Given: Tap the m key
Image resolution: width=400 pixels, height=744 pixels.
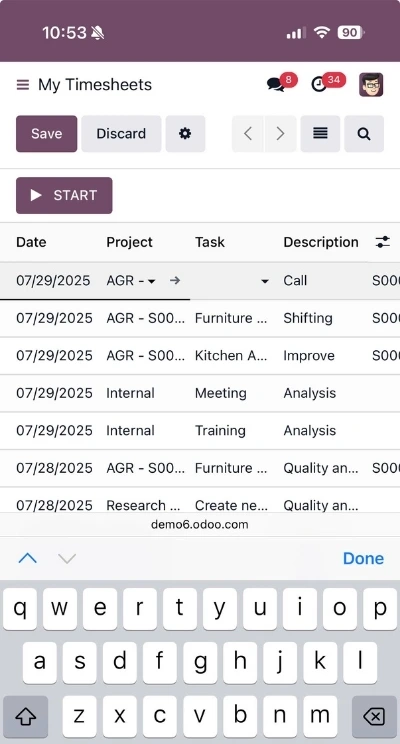Looking at the screenshot, I should (320, 716).
